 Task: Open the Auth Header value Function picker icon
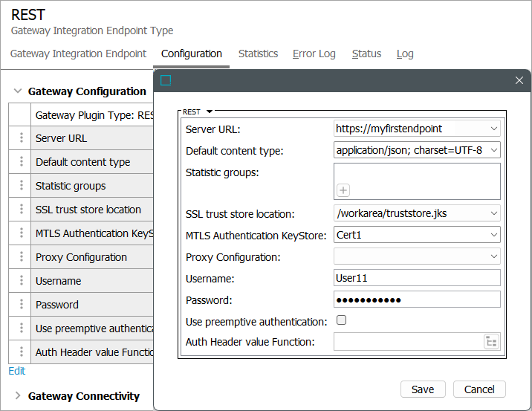[491, 342]
